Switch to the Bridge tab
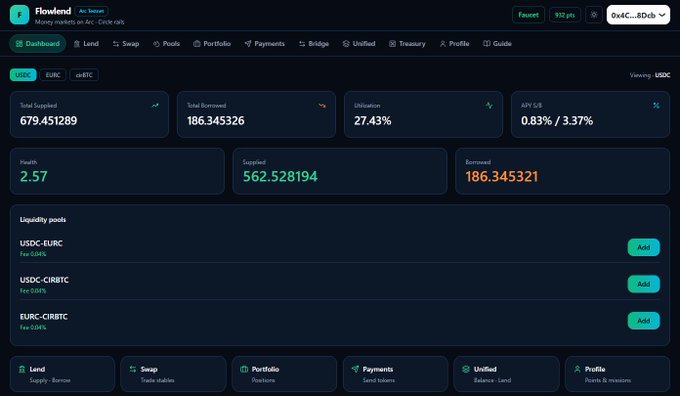The height and width of the screenshot is (396, 680). [x=314, y=43]
